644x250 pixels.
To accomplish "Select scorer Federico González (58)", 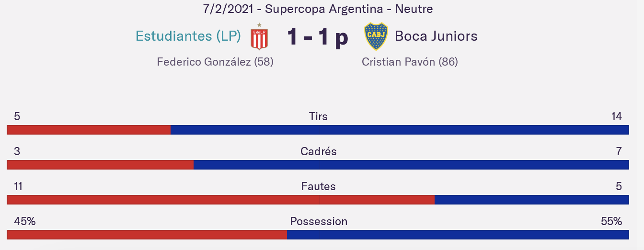I will (x=215, y=62).
